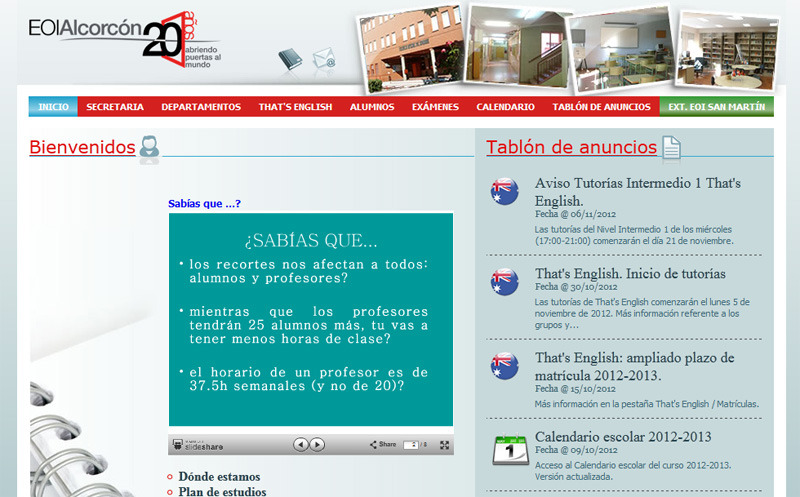This screenshot has width=800, height=497.
Task: Click the library photo in header
Action: pyautogui.click(x=728, y=51)
